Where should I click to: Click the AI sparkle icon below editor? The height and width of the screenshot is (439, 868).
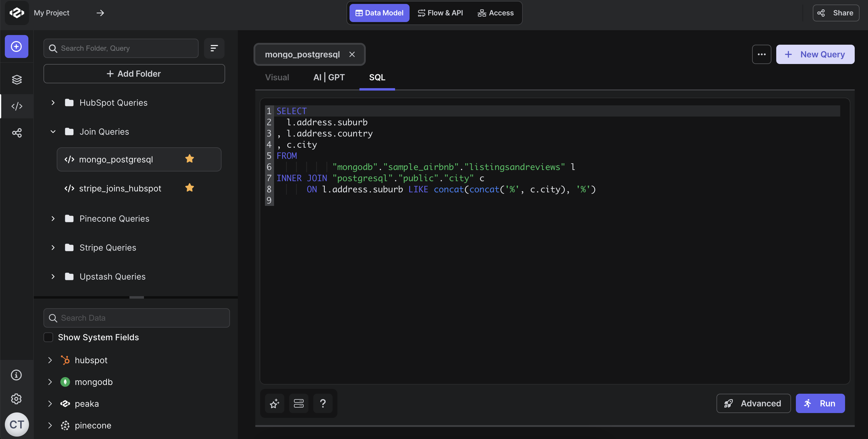pyautogui.click(x=275, y=403)
